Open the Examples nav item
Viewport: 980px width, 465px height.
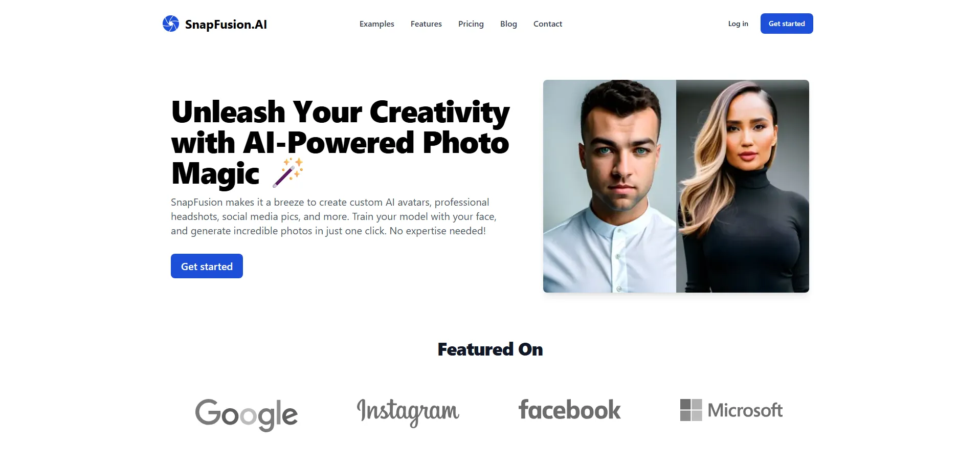377,24
